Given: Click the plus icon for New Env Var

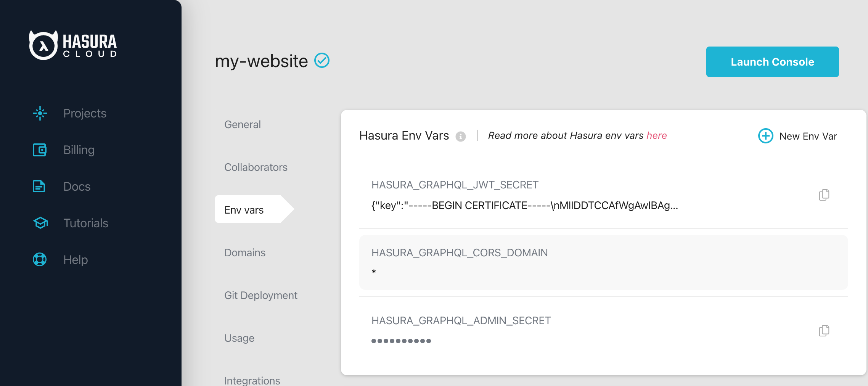Looking at the screenshot, I should (x=765, y=136).
